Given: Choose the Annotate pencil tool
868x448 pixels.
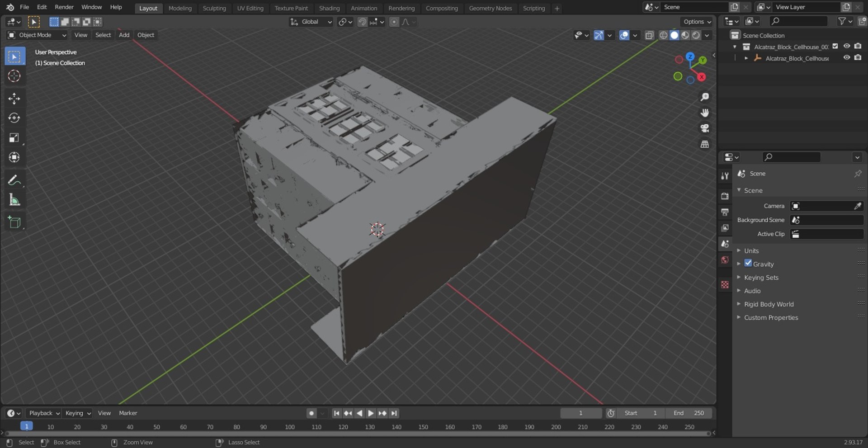Looking at the screenshot, I should point(14,180).
